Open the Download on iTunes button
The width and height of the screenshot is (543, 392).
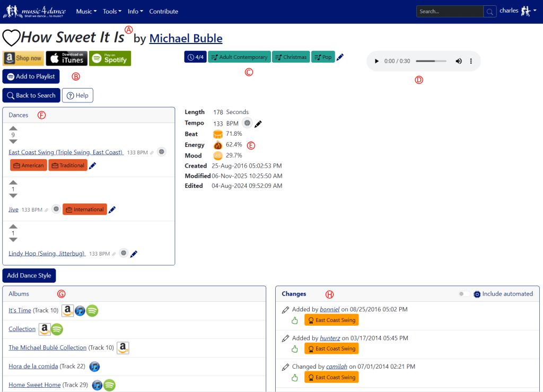[x=66, y=58]
